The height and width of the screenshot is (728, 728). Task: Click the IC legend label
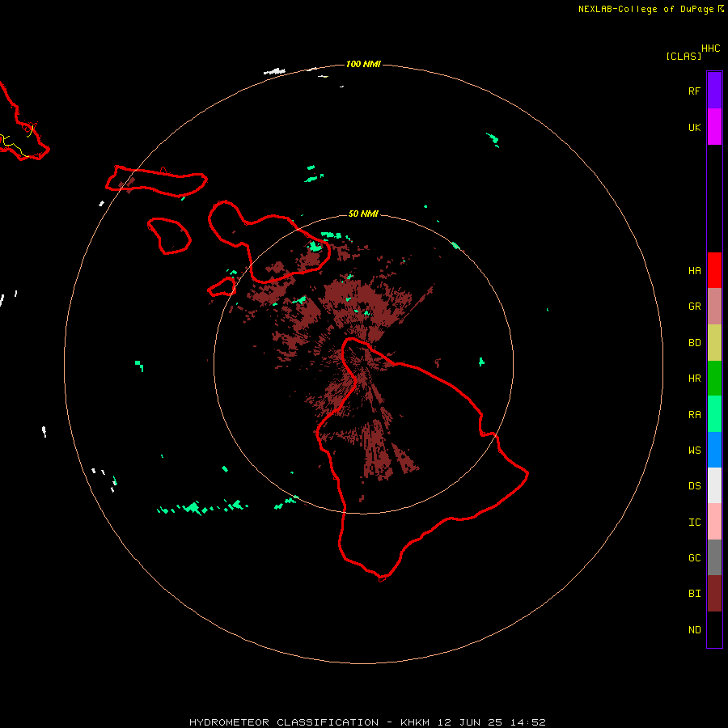point(694,523)
